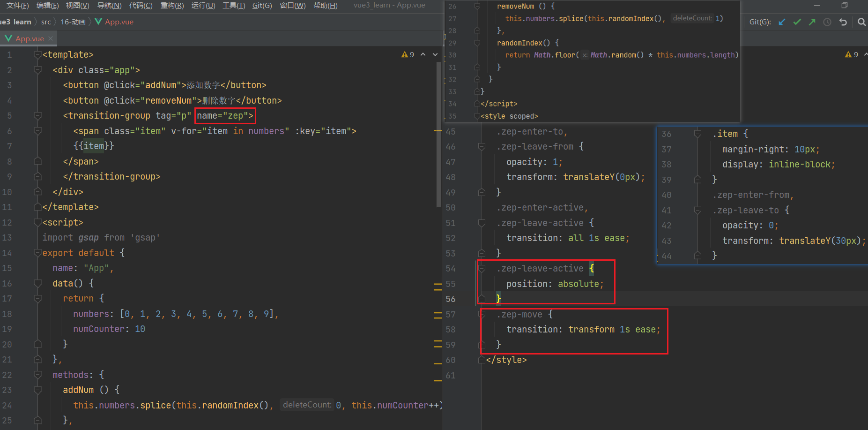868x430 pixels.
Task: Collapse export default block at line 14
Action: tap(38, 253)
